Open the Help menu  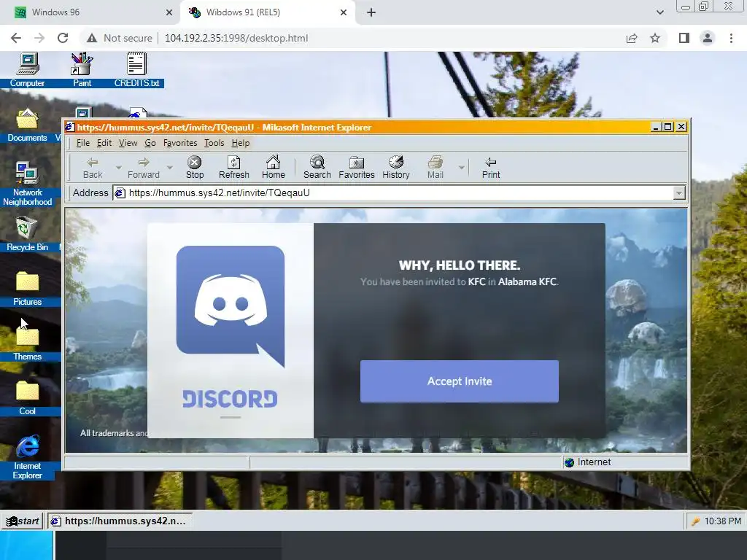pyautogui.click(x=241, y=143)
